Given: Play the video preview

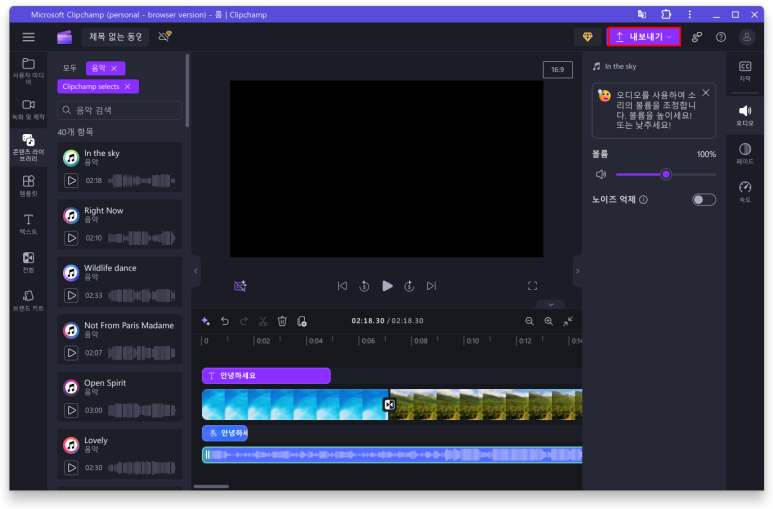Looking at the screenshot, I should point(387,286).
